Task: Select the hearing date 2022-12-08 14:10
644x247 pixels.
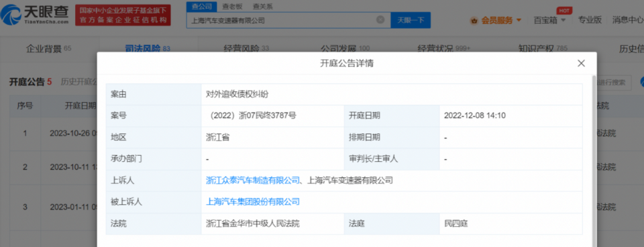Action: 475,115
